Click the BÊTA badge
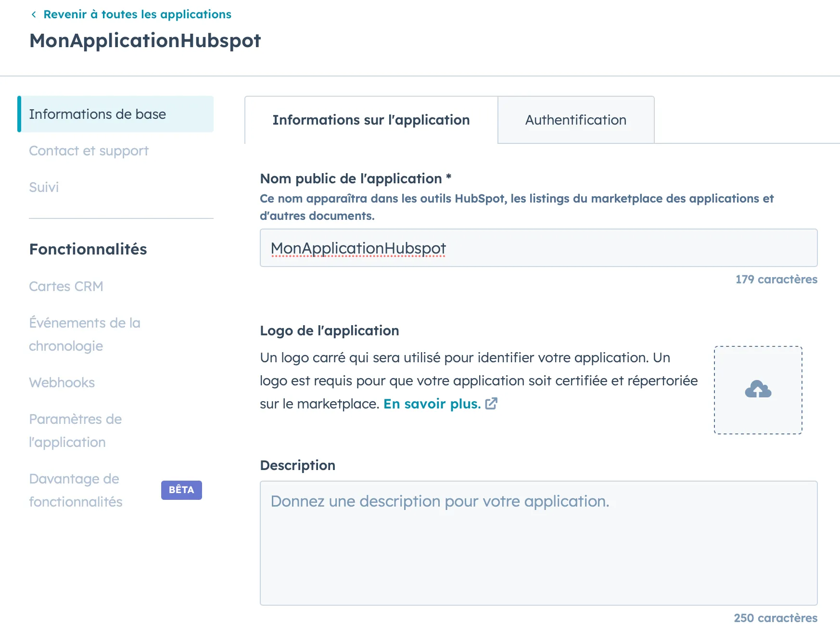840x636 pixels. [x=181, y=490]
